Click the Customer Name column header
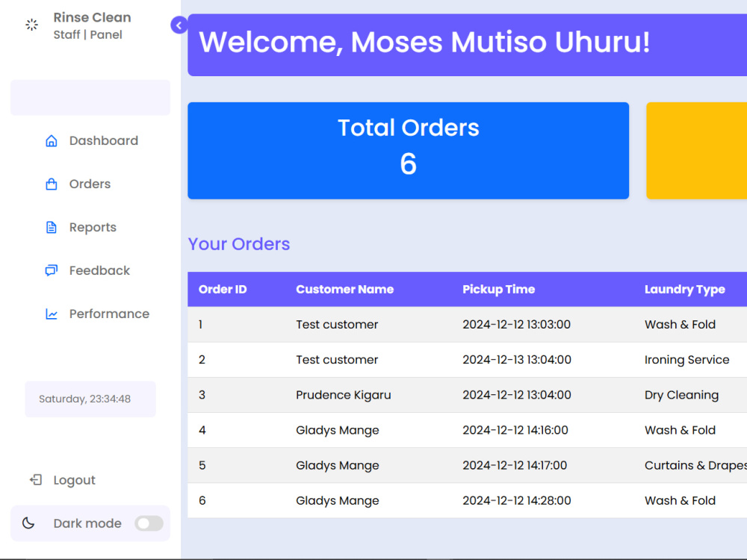The height and width of the screenshot is (560, 747). 345,290
